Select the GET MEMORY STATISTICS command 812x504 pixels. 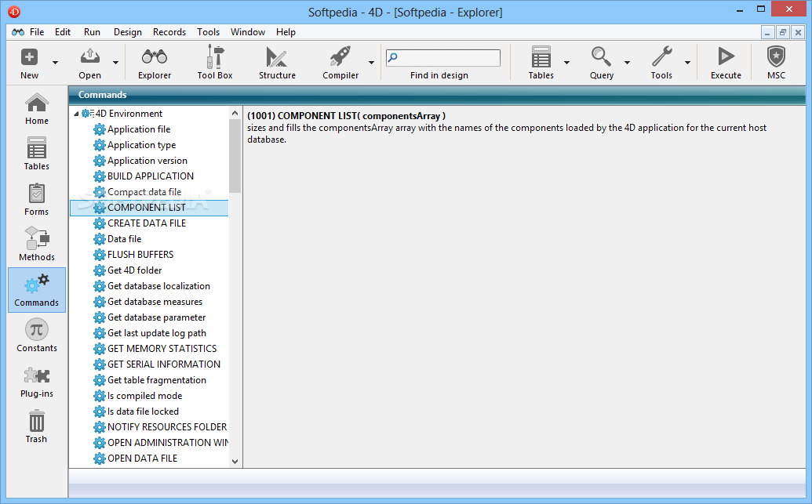tap(162, 349)
